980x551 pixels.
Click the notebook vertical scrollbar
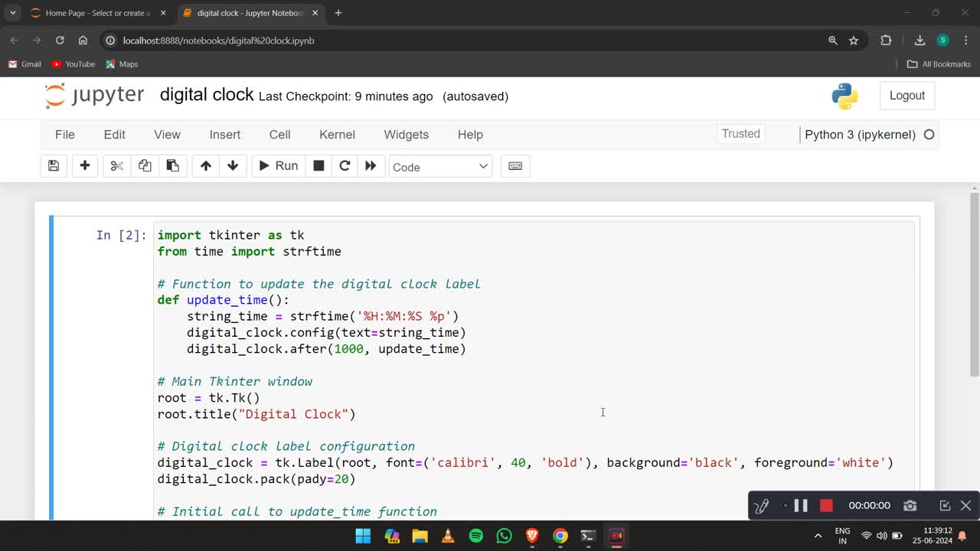(974, 283)
